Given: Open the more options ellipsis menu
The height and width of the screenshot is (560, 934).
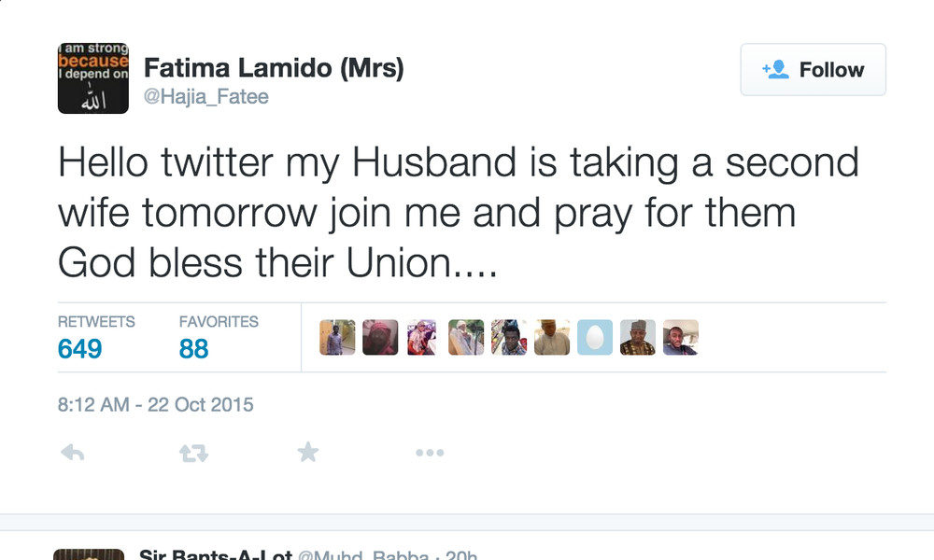Looking at the screenshot, I should tap(430, 454).
